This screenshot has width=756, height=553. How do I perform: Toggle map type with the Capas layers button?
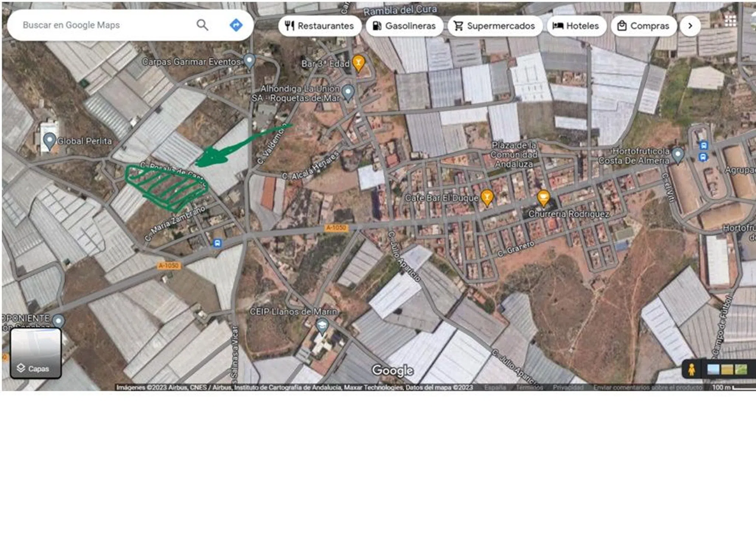35,354
